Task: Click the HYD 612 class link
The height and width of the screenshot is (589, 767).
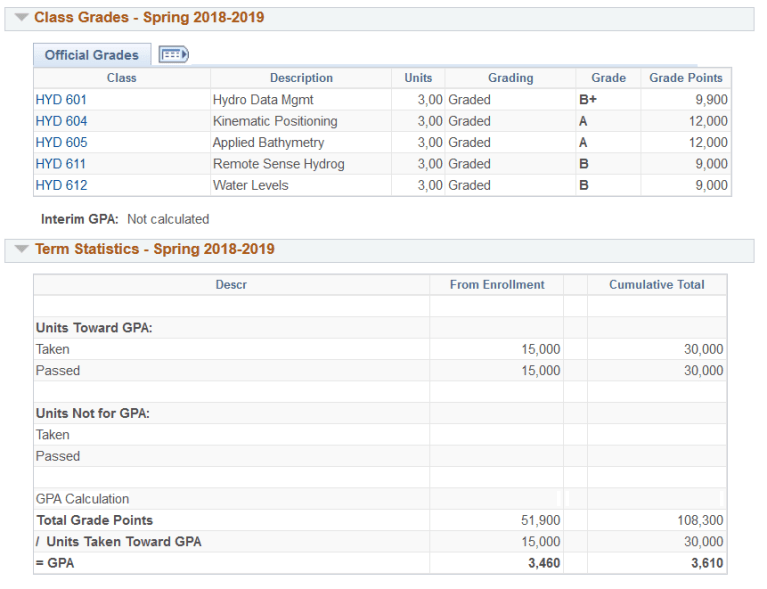Action: pyautogui.click(x=61, y=185)
